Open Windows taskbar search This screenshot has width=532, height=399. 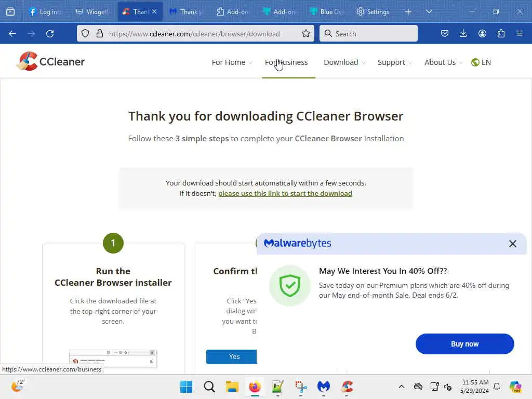point(209,387)
